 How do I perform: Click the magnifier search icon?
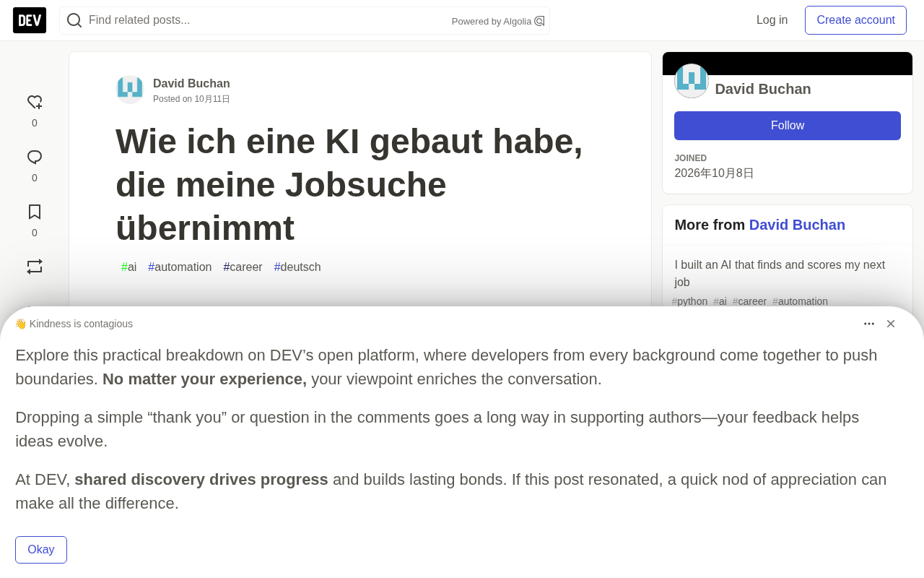click(74, 20)
